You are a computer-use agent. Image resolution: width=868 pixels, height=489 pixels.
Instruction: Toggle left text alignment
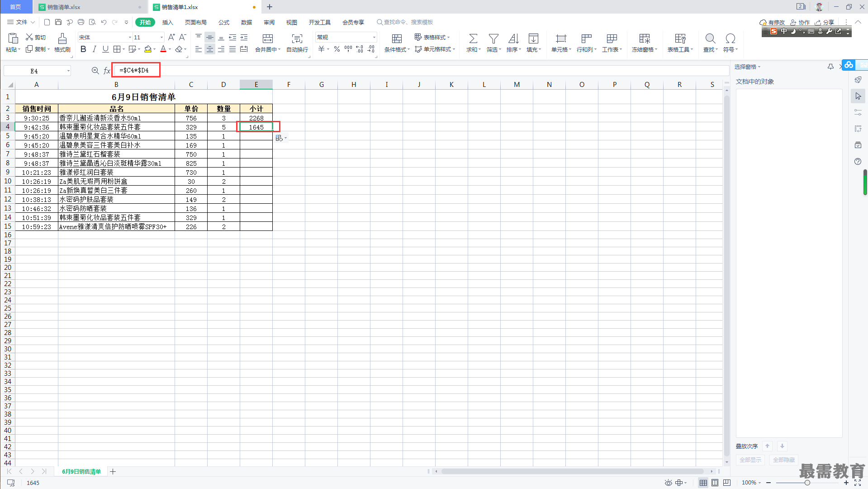tap(199, 49)
